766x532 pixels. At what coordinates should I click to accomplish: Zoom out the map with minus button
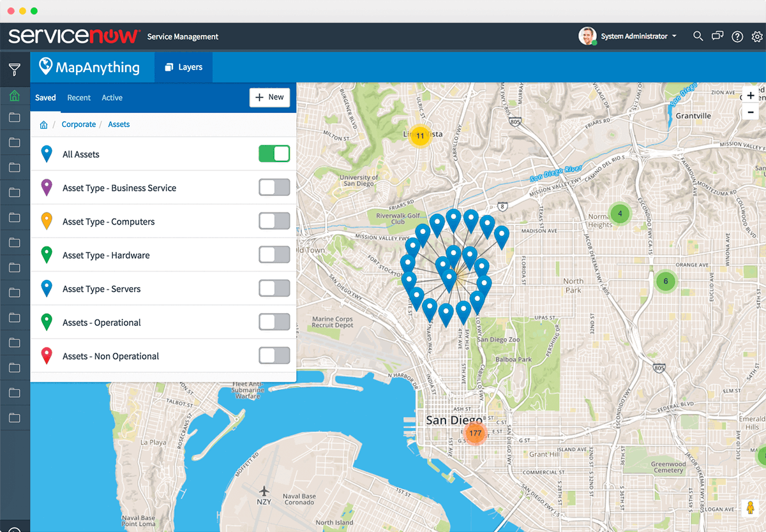tap(751, 112)
